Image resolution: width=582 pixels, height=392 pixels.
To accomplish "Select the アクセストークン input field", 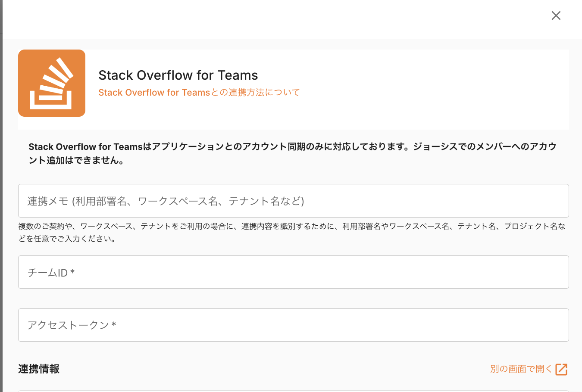I will [293, 325].
